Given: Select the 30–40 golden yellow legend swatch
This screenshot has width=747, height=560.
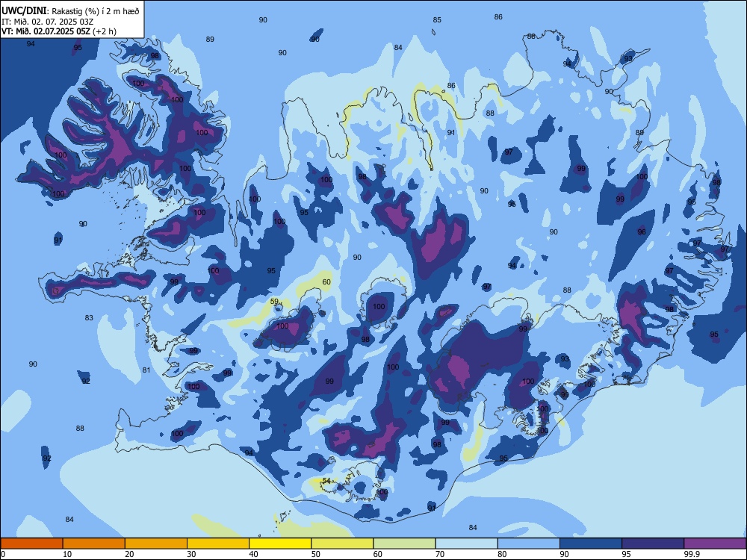Looking at the screenshot, I should 218,544.
